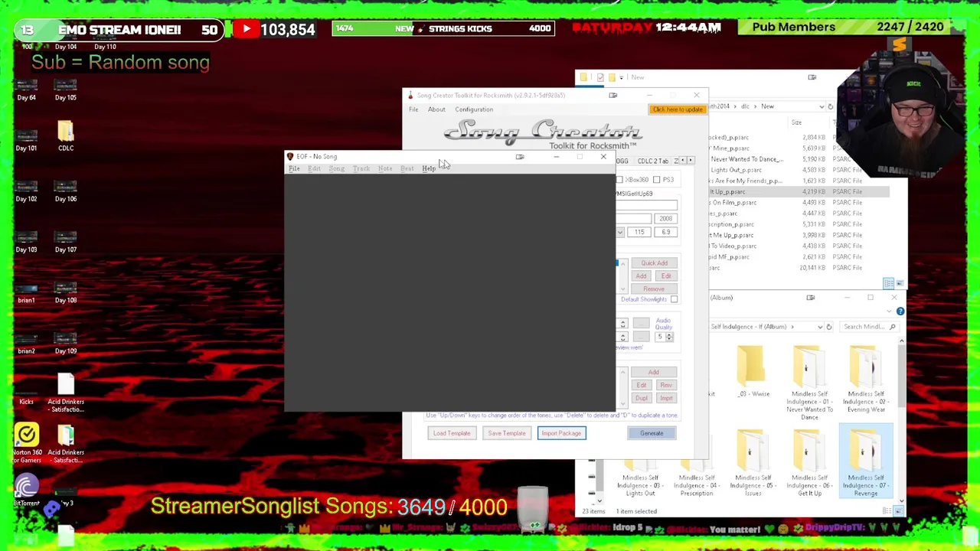The image size is (980, 551).
Task: Open folder 01 - Never Wanted To Dance
Action: point(809,382)
